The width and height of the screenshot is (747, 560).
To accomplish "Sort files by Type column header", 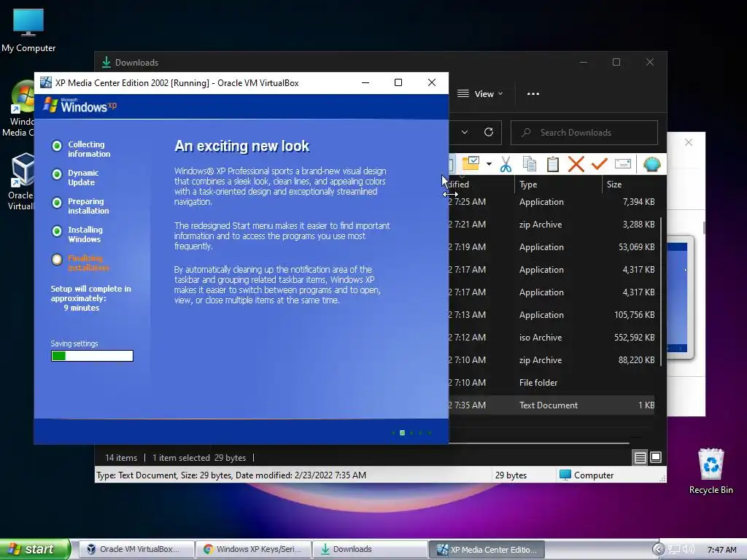I will (x=558, y=184).
